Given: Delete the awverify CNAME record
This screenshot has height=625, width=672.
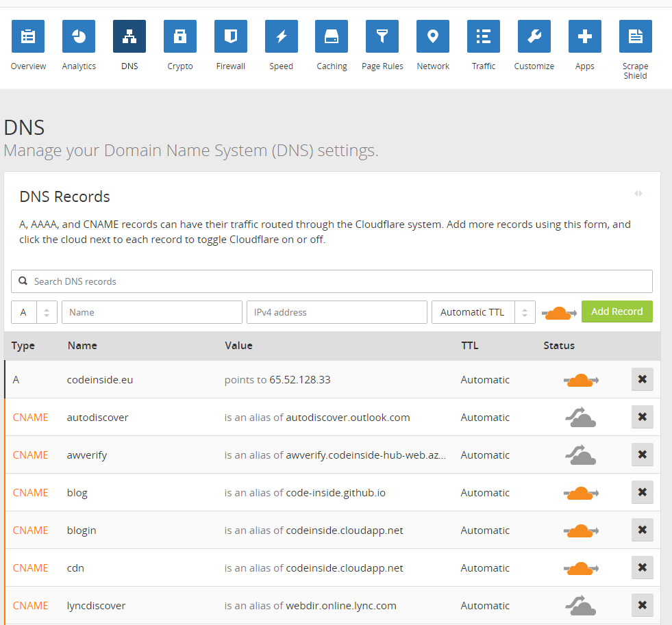Looking at the screenshot, I should tap(642, 455).
